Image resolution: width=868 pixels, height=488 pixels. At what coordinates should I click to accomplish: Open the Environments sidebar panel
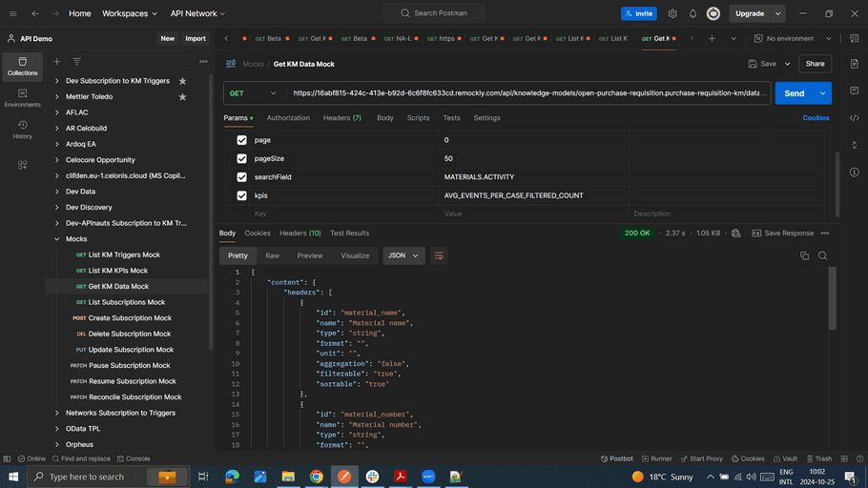(x=22, y=97)
